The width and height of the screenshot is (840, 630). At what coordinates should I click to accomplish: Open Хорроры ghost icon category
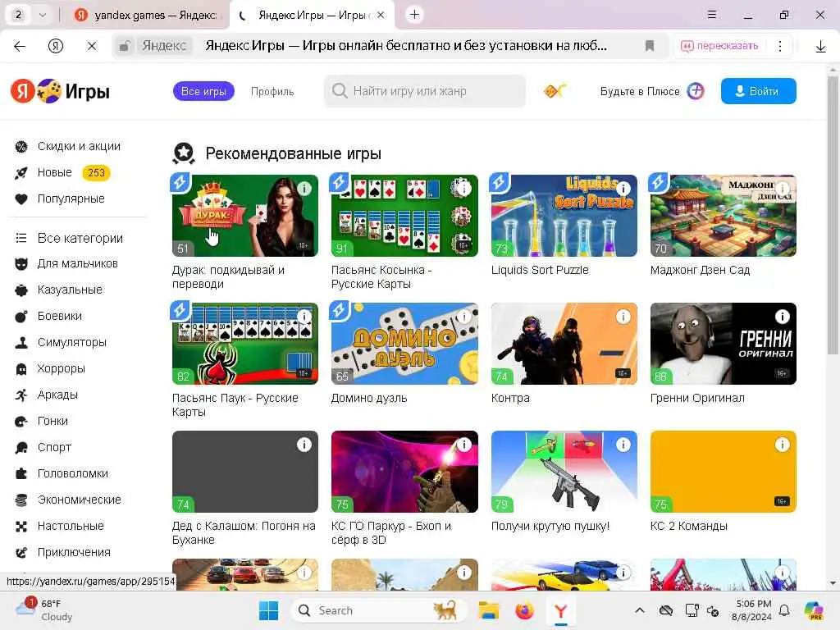[x=21, y=369]
